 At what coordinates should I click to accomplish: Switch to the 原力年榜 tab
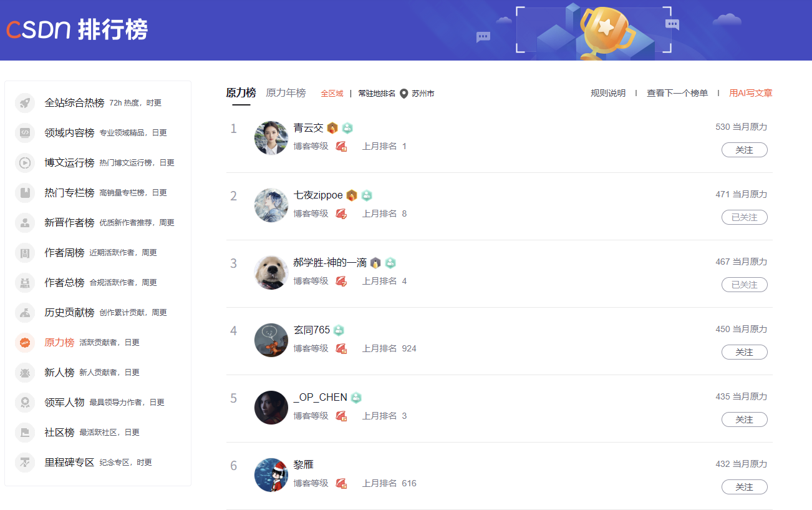[x=286, y=93]
